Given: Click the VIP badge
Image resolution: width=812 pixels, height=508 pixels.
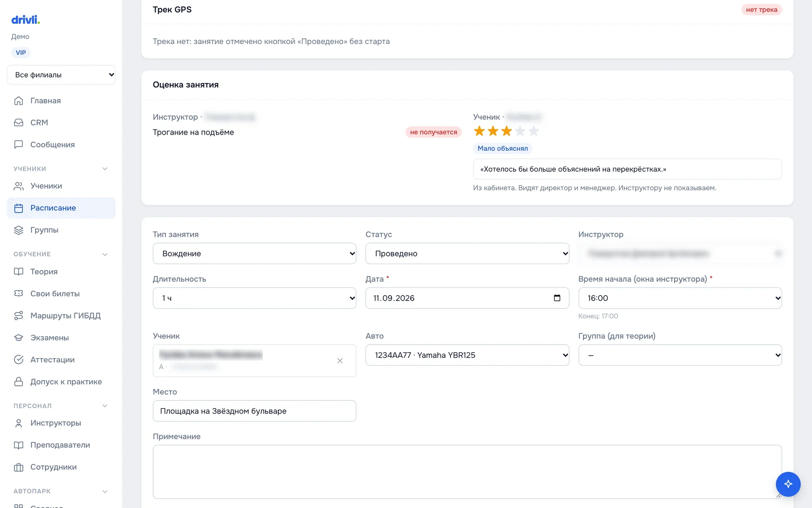Looking at the screenshot, I should (x=21, y=53).
